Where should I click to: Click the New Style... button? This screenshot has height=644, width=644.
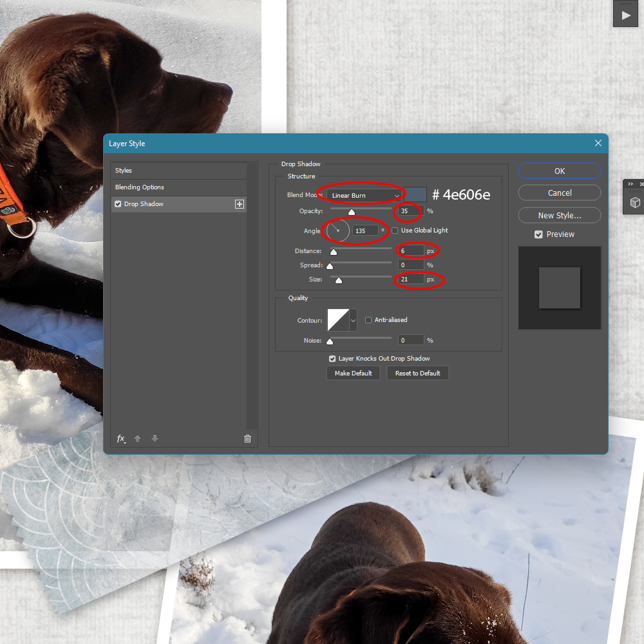pos(560,215)
